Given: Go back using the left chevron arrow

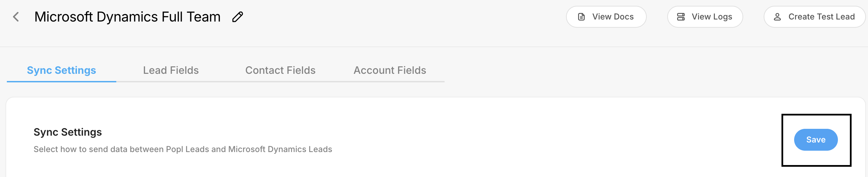Looking at the screenshot, I should point(16,17).
